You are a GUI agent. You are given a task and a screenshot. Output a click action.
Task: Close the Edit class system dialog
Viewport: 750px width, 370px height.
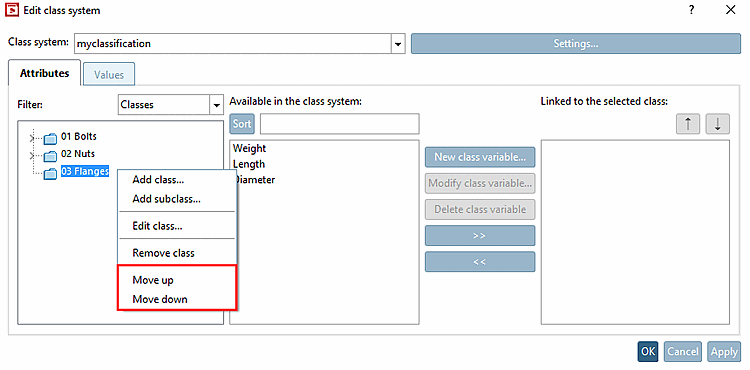click(x=730, y=10)
